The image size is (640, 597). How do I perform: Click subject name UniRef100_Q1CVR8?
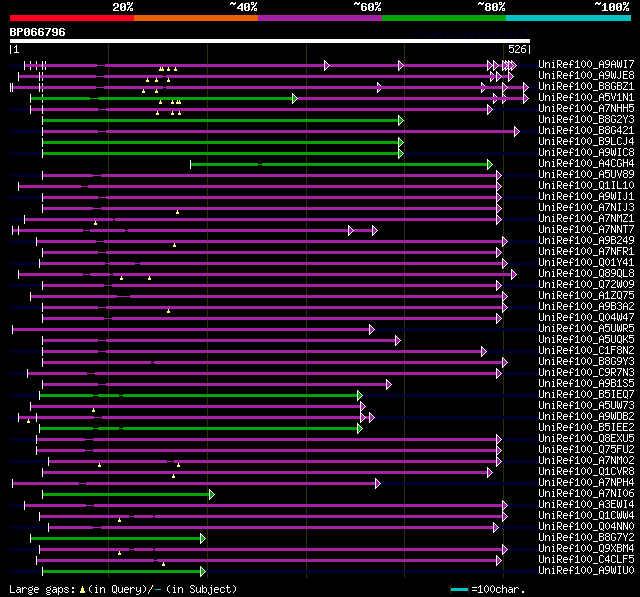(x=586, y=472)
